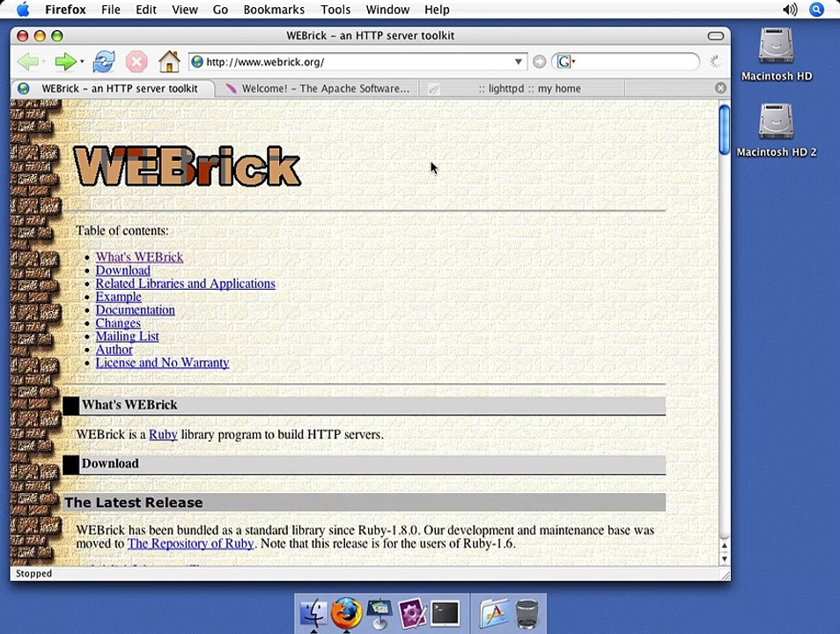
Task: Click the loading throbber icon
Action: [716, 62]
